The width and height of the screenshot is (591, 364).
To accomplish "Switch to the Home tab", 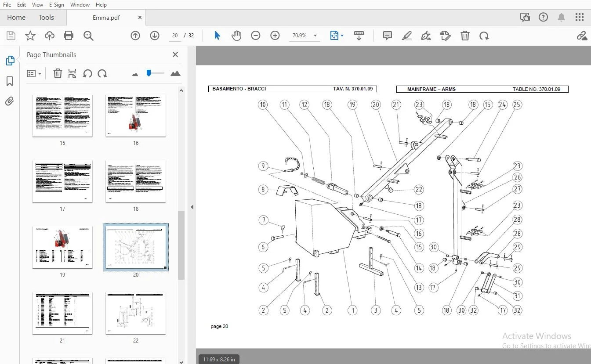I will click(x=16, y=18).
